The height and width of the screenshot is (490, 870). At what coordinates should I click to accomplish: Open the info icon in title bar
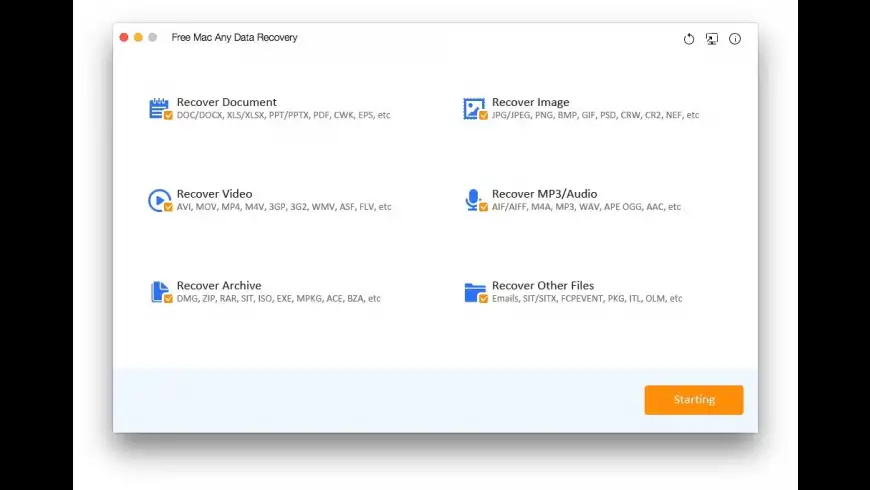click(x=735, y=39)
